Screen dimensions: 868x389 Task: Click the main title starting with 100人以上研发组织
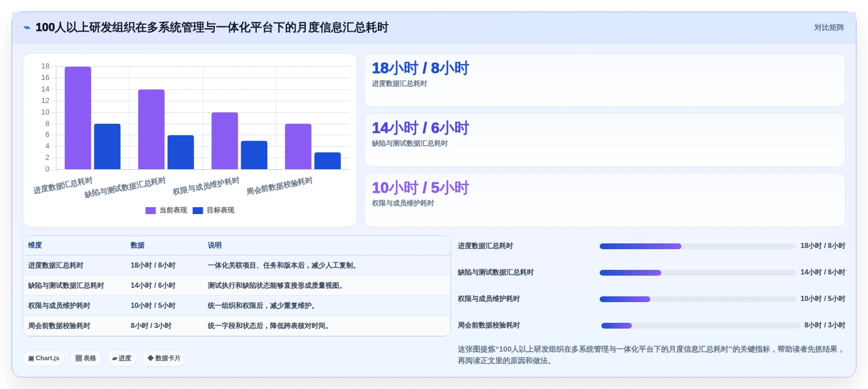212,28
